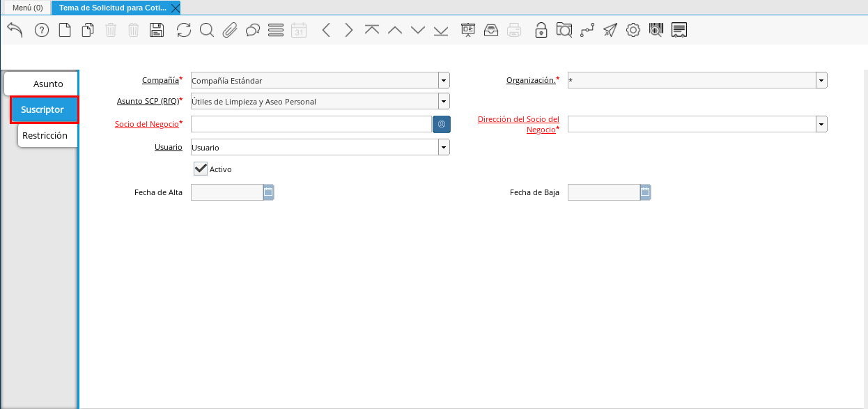Expand the Organización dropdown
The height and width of the screenshot is (409, 868).
tap(822, 80)
